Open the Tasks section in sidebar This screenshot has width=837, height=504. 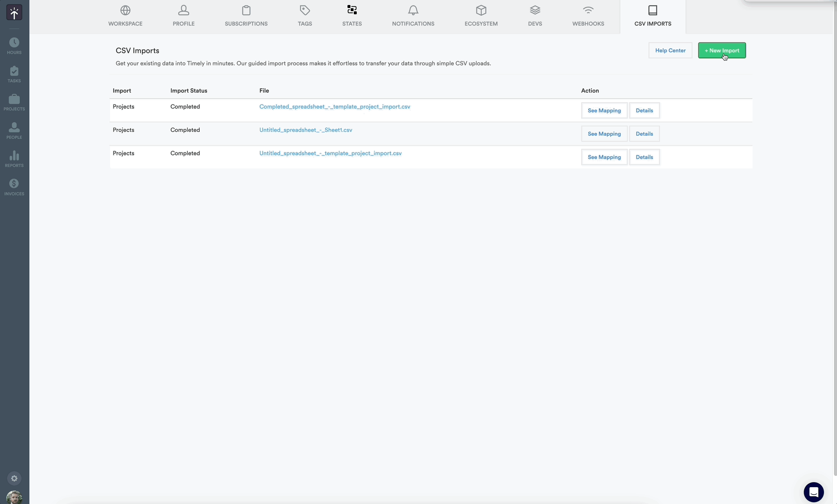14,73
